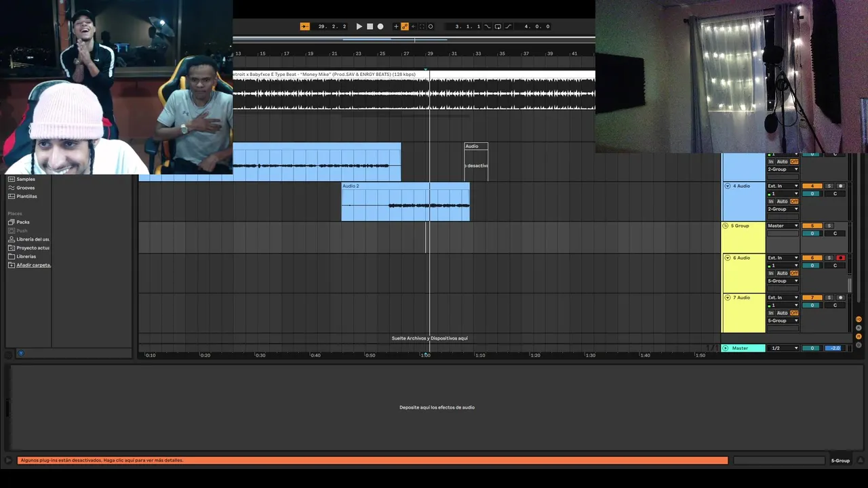Open Master track 1/2 output dropdown
Screen dimensions: 868x488
click(x=783, y=348)
